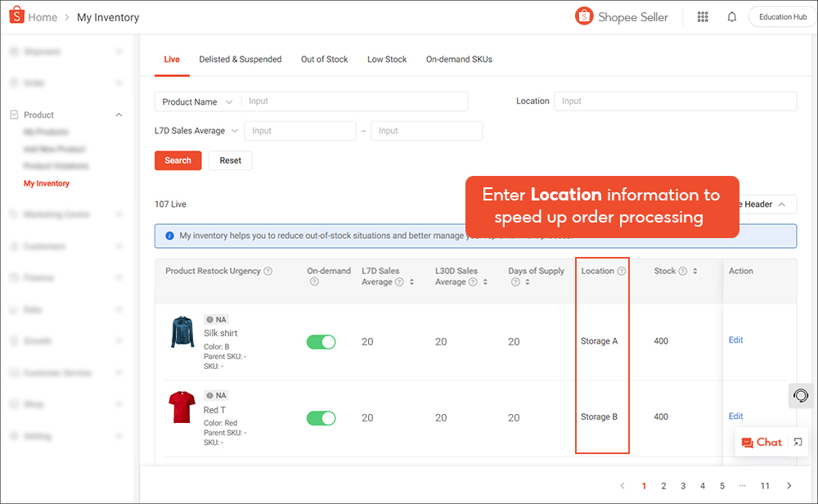Open the Chat button
This screenshot has width=818, height=504.
click(x=762, y=443)
